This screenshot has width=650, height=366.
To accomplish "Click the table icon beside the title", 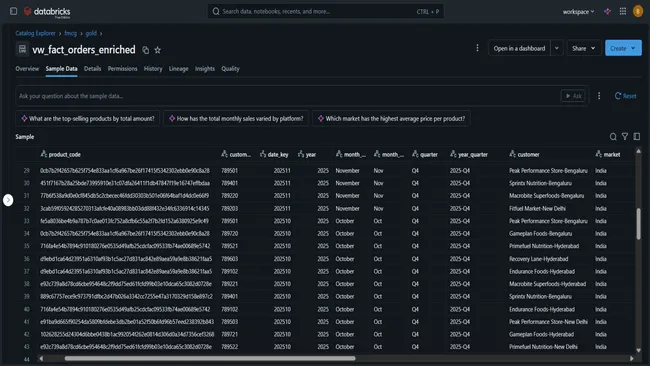I will (22, 49).
